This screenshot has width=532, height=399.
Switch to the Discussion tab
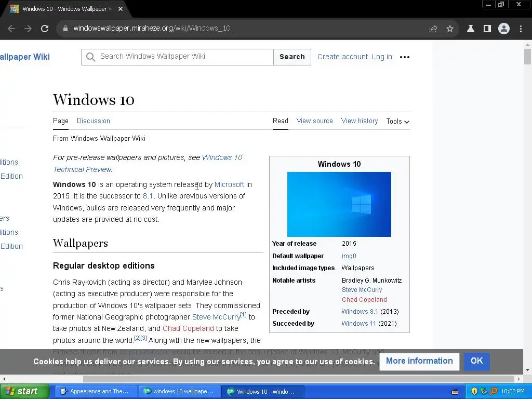94,121
